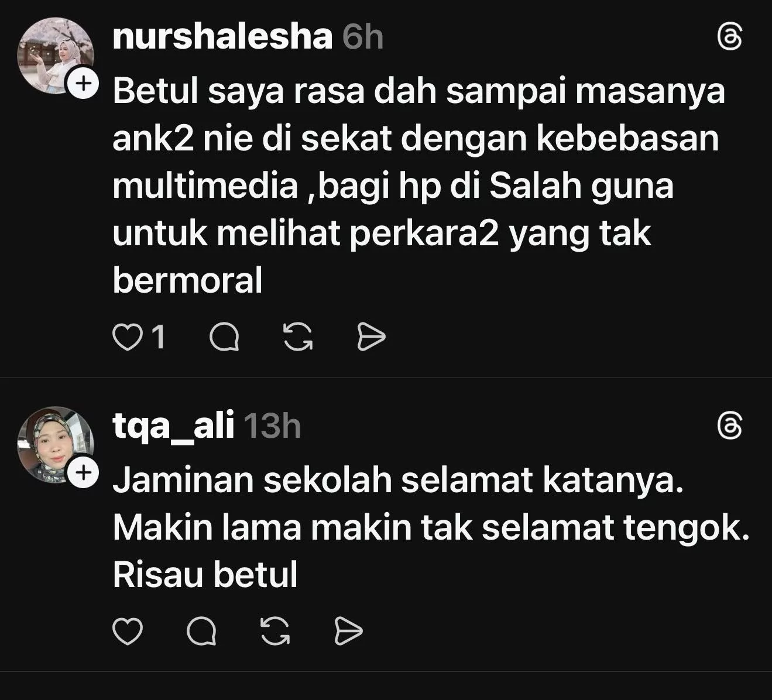Open the tqa_ali username link
The height and width of the screenshot is (700, 772).
pos(173,426)
